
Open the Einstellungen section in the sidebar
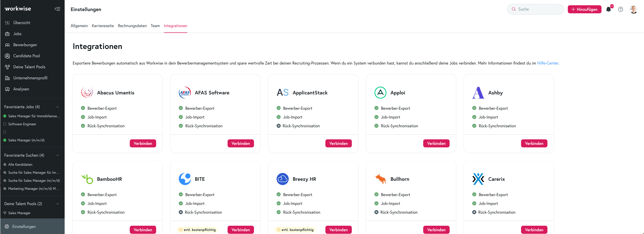24,226
